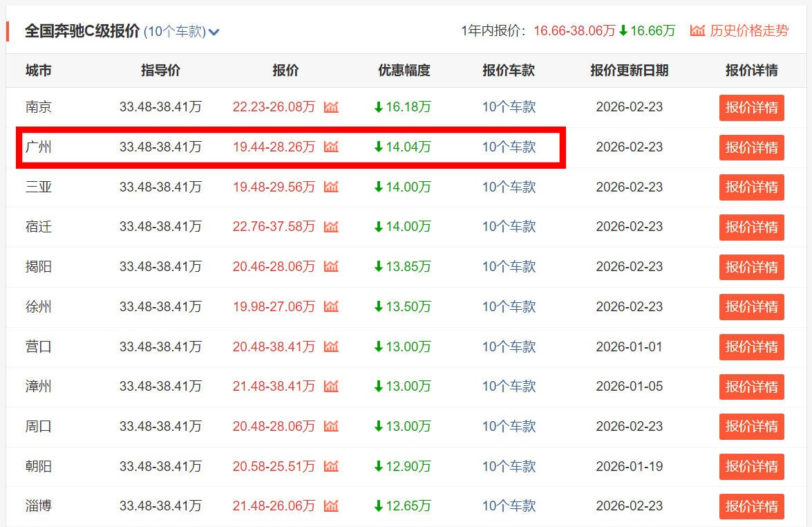This screenshot has width=812, height=527.
Task: Select price 22.76-37.58万 for 宿迁
Action: click(274, 227)
